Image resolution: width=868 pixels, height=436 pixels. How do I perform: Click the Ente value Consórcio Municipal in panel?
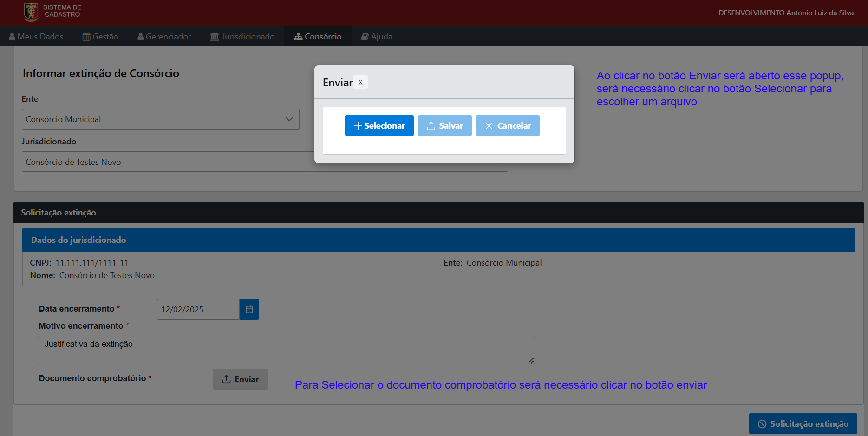click(504, 262)
